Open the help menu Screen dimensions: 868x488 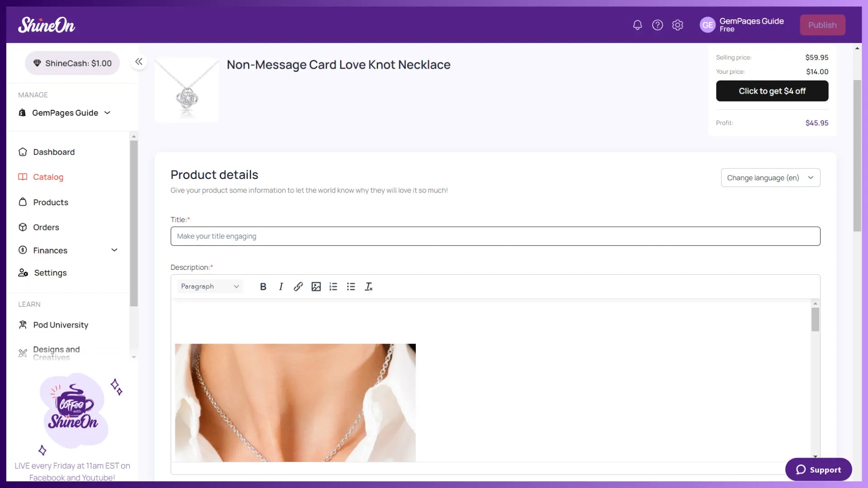(657, 25)
